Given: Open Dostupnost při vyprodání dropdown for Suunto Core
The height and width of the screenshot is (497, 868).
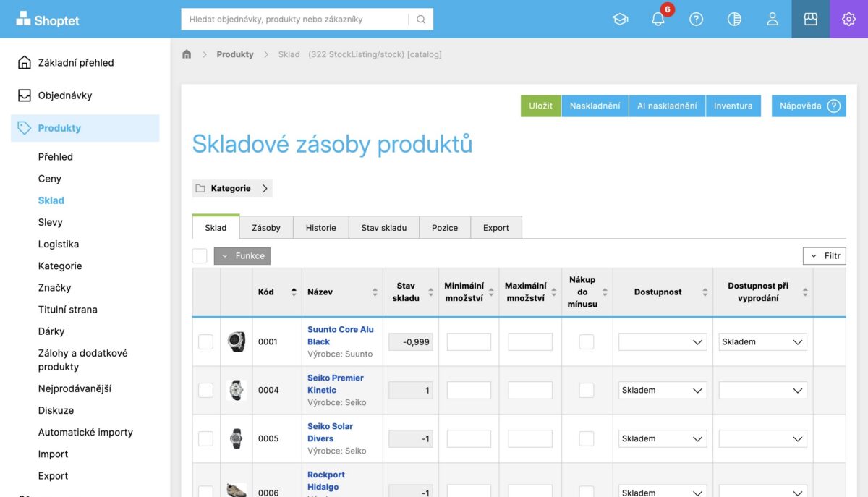Looking at the screenshot, I should (763, 341).
